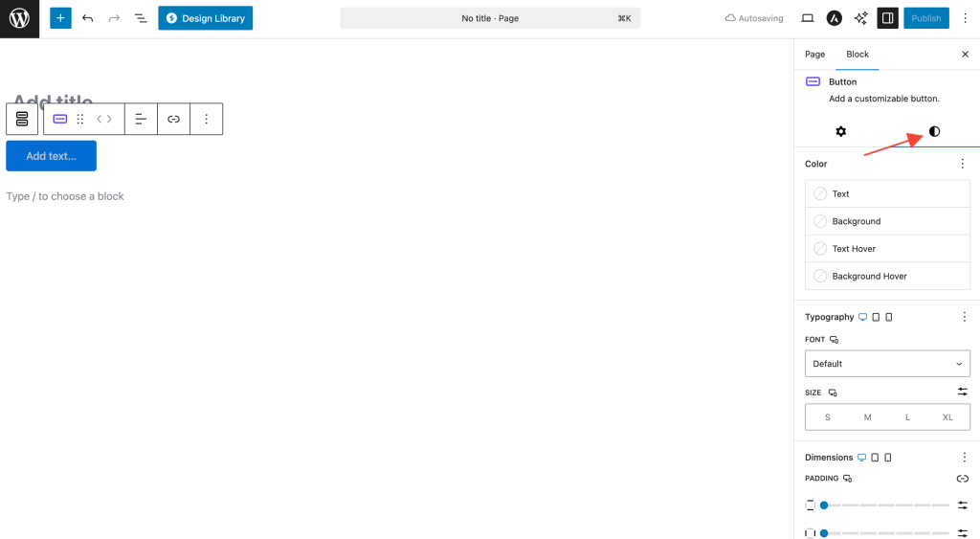Image resolution: width=980 pixels, height=539 pixels.
Task: Click the Publish button
Action: click(925, 18)
